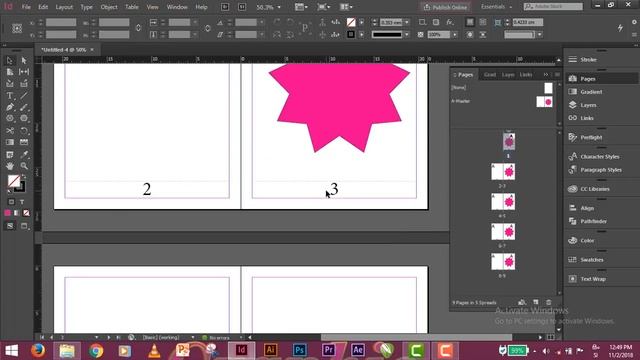This screenshot has width=640, height=360.
Task: Expand the collapsed panel tabs chevron
Action: 546,74
